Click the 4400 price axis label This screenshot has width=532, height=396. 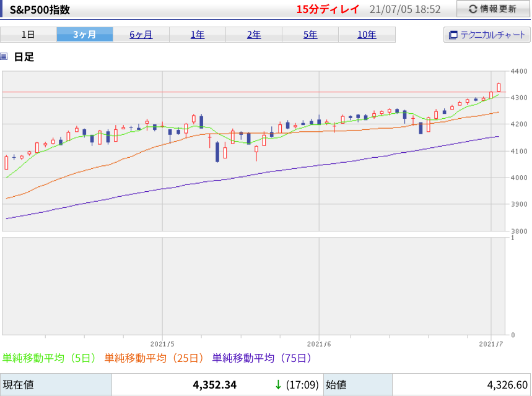point(519,71)
